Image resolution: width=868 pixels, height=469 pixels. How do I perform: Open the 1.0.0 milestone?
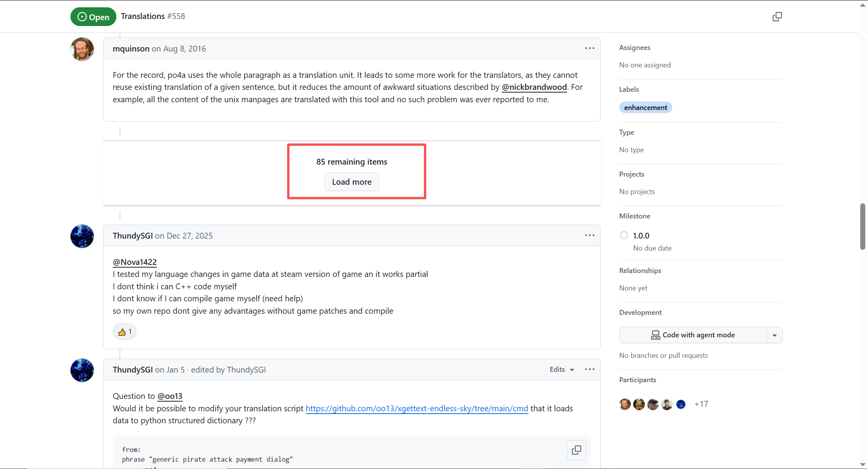[x=641, y=236]
